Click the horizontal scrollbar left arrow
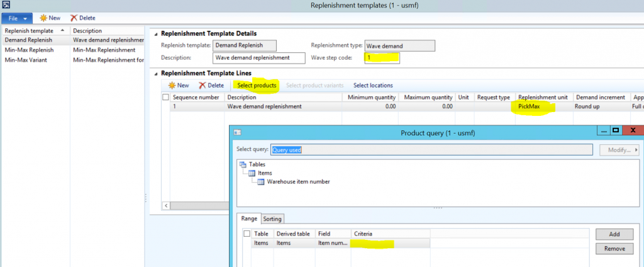Image resolution: width=644 pixels, height=267 pixels. pos(166,205)
